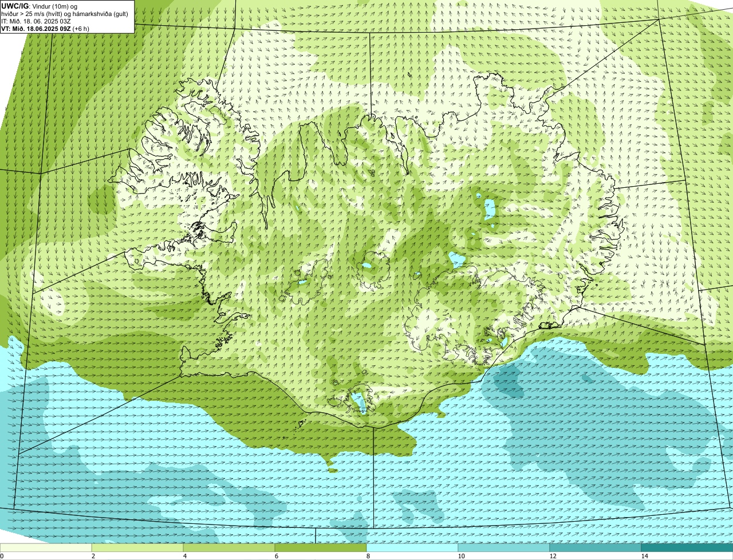Image resolution: width=733 pixels, height=560 pixels.
Task: Click the scale label '4'
Action: [x=184, y=556]
